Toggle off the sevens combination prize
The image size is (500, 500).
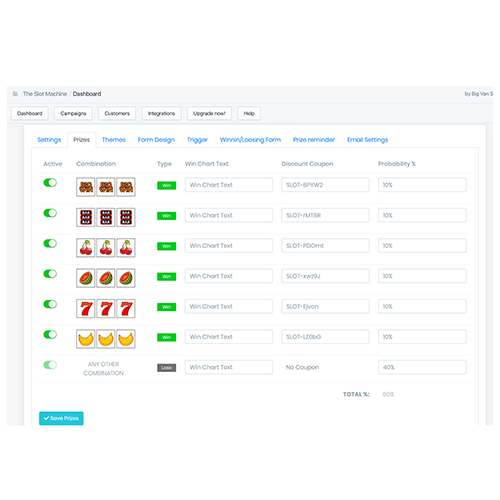click(x=50, y=304)
